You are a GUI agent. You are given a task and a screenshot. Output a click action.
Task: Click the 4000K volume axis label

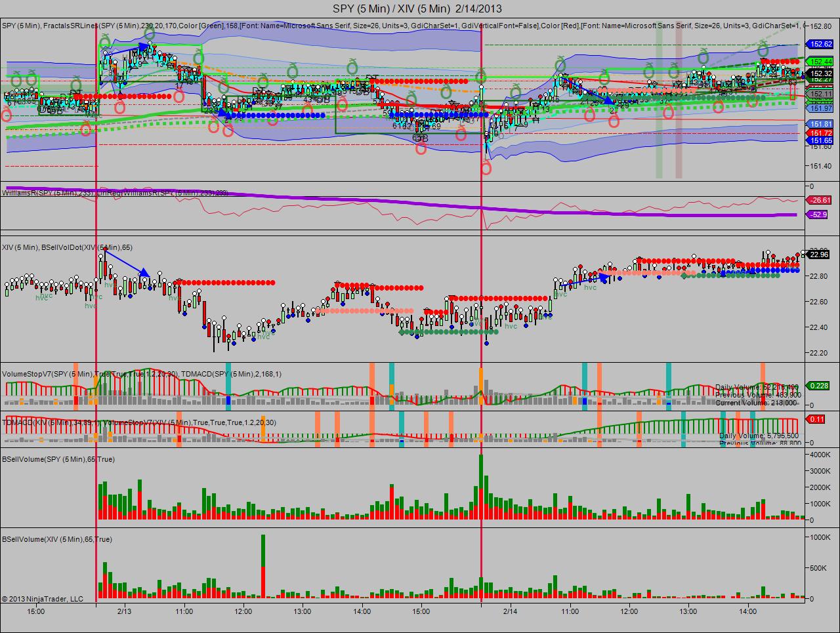[x=822, y=455]
